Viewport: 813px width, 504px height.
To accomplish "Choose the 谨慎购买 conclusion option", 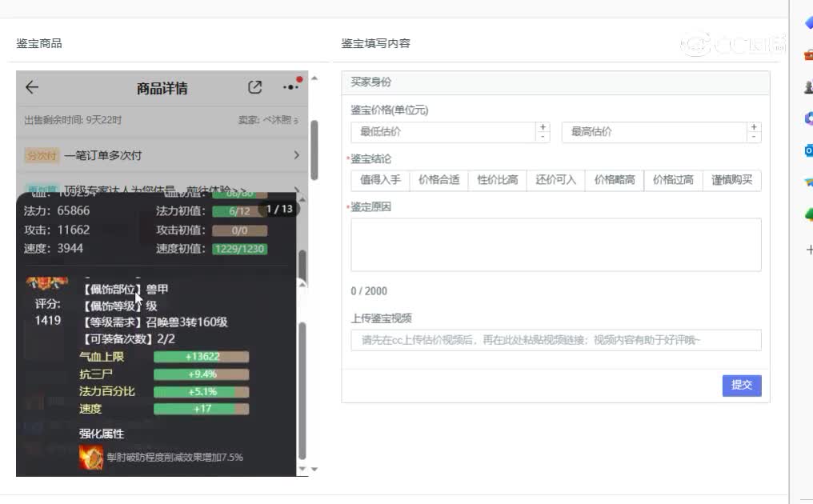I will (731, 180).
